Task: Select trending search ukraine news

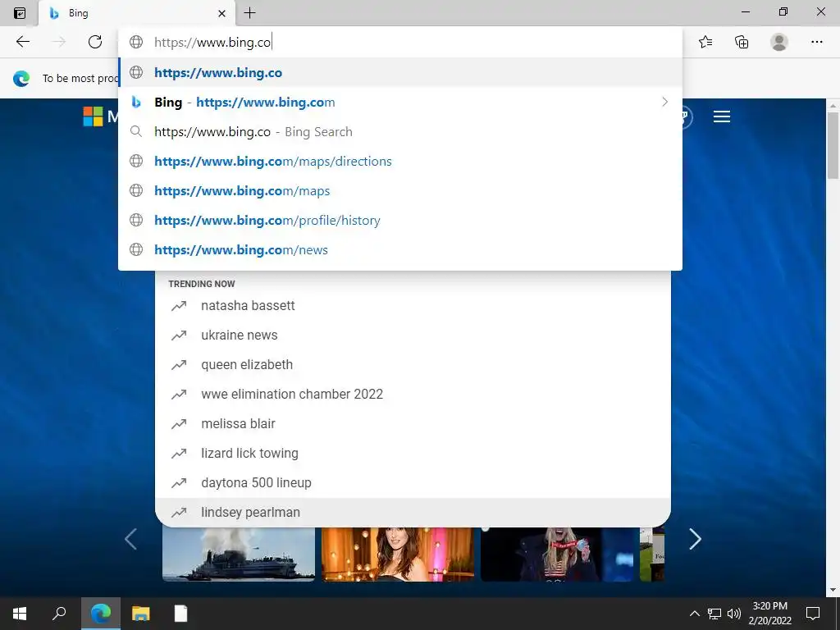Action: pos(413,335)
